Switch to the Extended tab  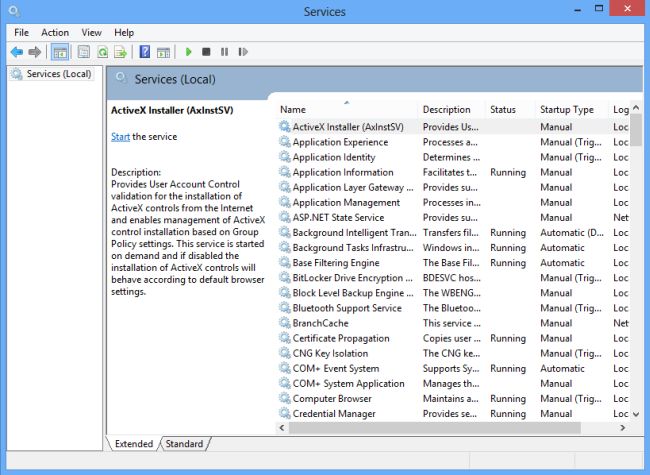pos(134,443)
